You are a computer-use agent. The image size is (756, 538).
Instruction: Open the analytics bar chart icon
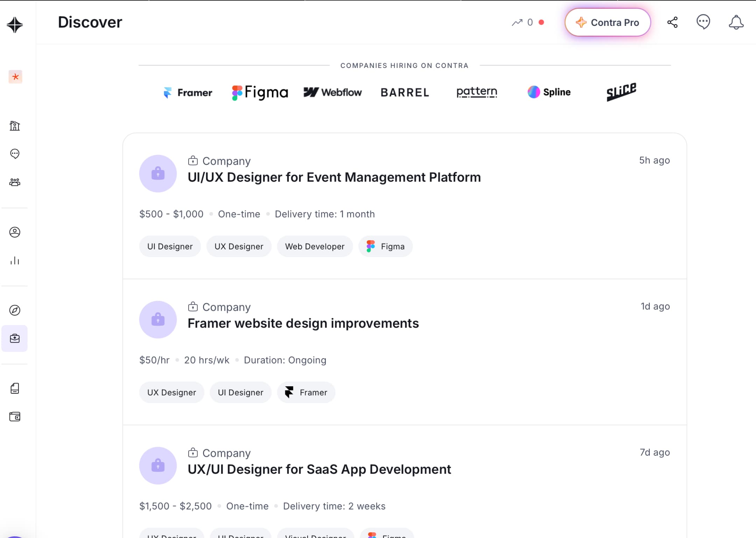point(15,260)
